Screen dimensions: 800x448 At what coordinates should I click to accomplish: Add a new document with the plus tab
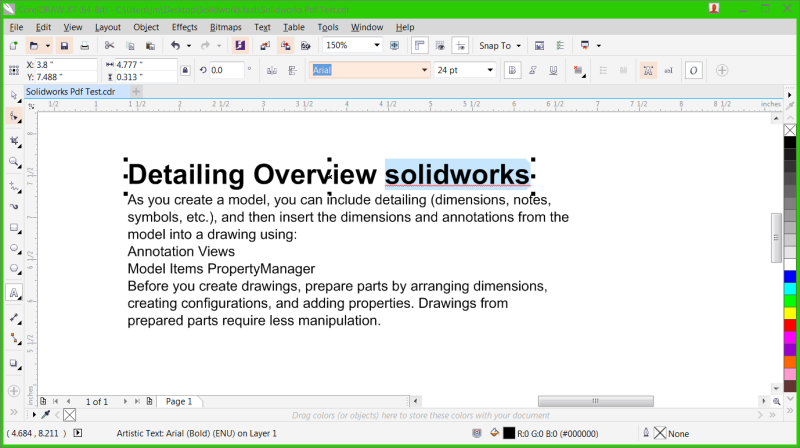(136, 92)
